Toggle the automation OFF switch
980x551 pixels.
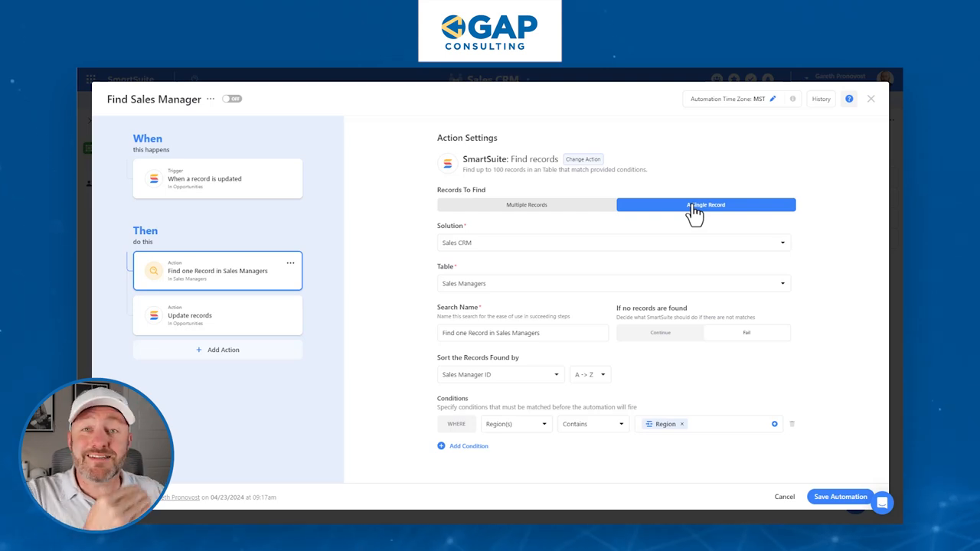pyautogui.click(x=232, y=99)
